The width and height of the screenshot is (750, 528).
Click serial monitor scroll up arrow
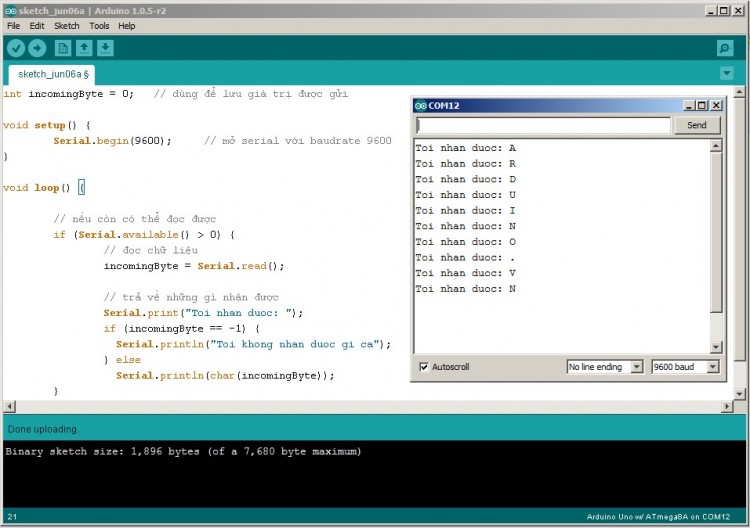[716, 146]
